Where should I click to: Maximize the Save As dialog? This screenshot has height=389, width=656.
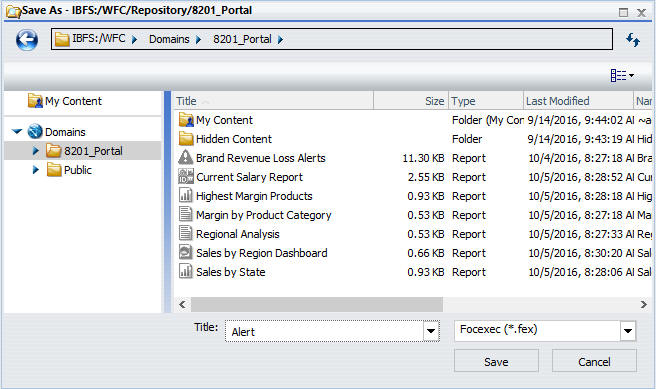click(x=623, y=12)
